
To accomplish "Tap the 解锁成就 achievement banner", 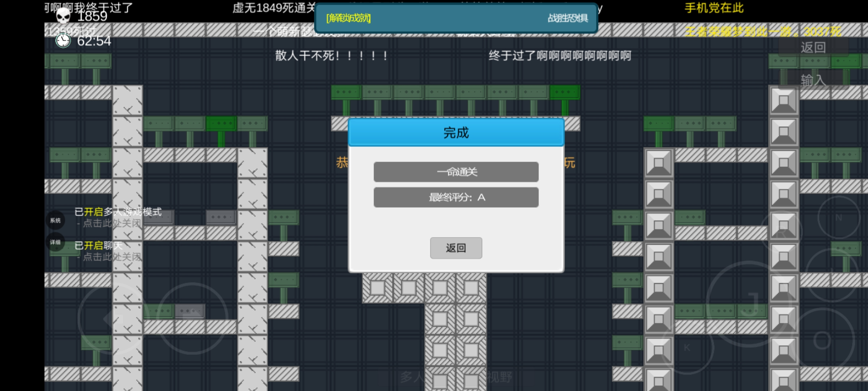I will (x=456, y=18).
